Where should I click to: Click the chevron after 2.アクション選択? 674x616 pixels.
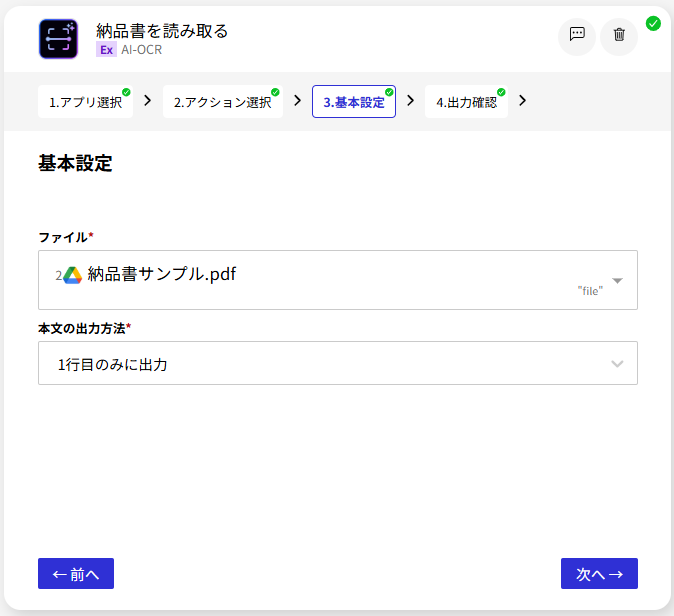tap(297, 101)
